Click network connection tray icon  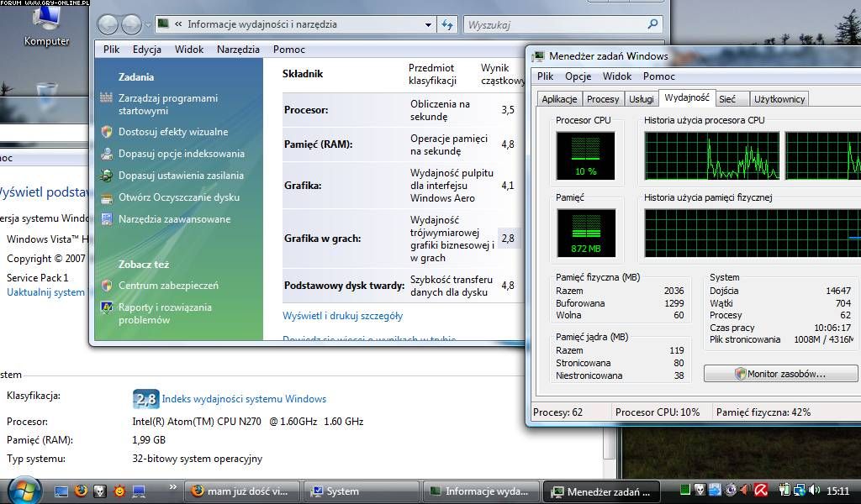(800, 490)
